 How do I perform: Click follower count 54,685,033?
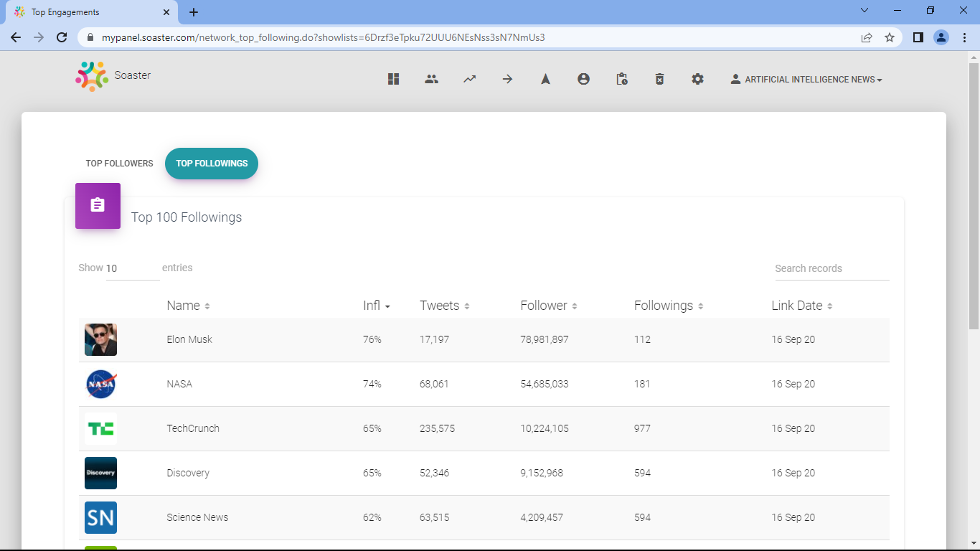(545, 384)
